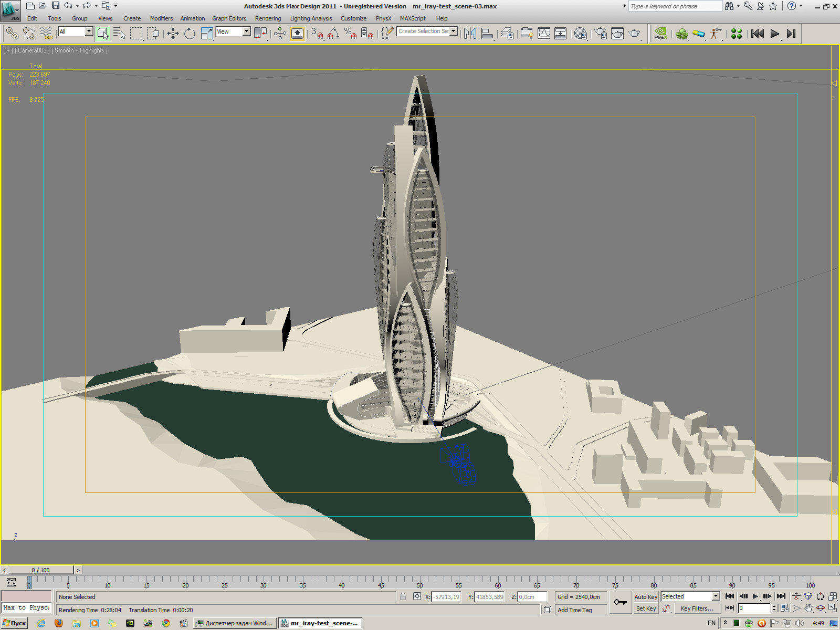The image size is (840, 630).
Task: Click the Auto Key button
Action: point(646,597)
